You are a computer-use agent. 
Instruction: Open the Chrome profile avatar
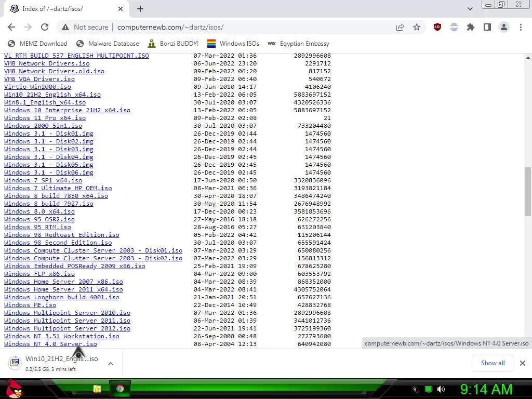[x=504, y=27]
